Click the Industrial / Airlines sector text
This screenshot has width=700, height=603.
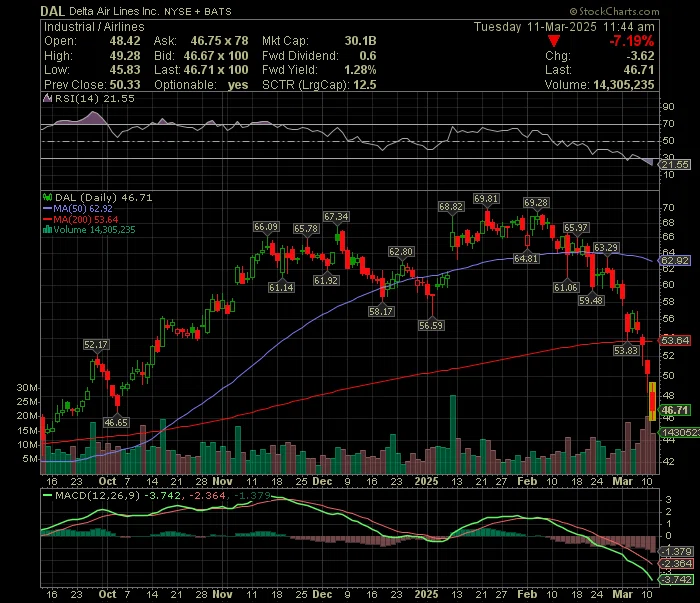(94, 26)
